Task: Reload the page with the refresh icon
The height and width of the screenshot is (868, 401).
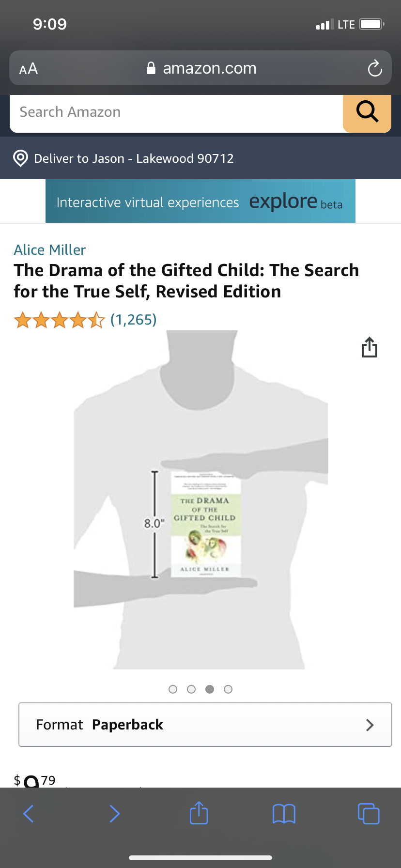Action: coord(375,68)
